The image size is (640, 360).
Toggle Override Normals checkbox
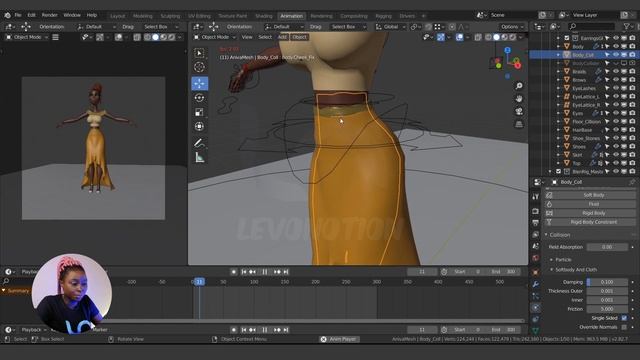click(624, 327)
